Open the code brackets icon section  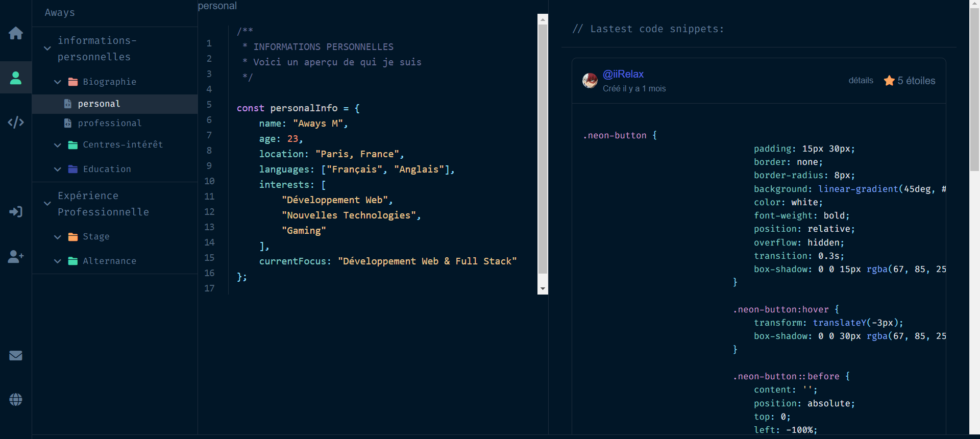click(16, 123)
